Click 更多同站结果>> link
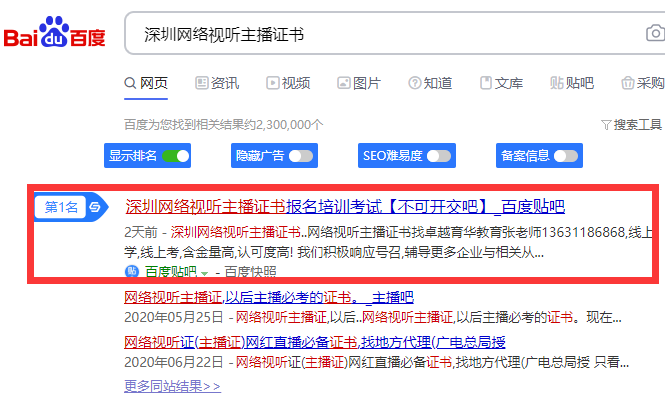Viewport: 665px width, 406px height. pyautogui.click(x=172, y=386)
